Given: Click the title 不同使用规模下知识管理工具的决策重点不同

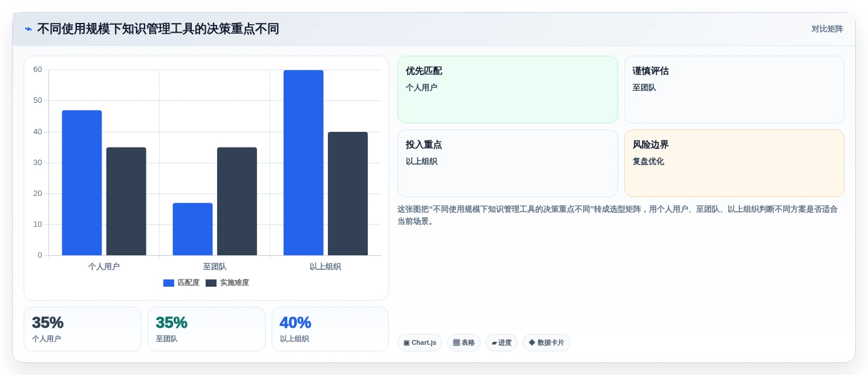Looking at the screenshot, I should [x=158, y=29].
